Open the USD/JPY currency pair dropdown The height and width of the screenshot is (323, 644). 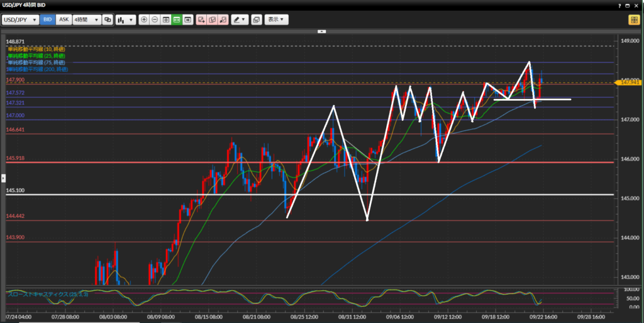pyautogui.click(x=20, y=20)
